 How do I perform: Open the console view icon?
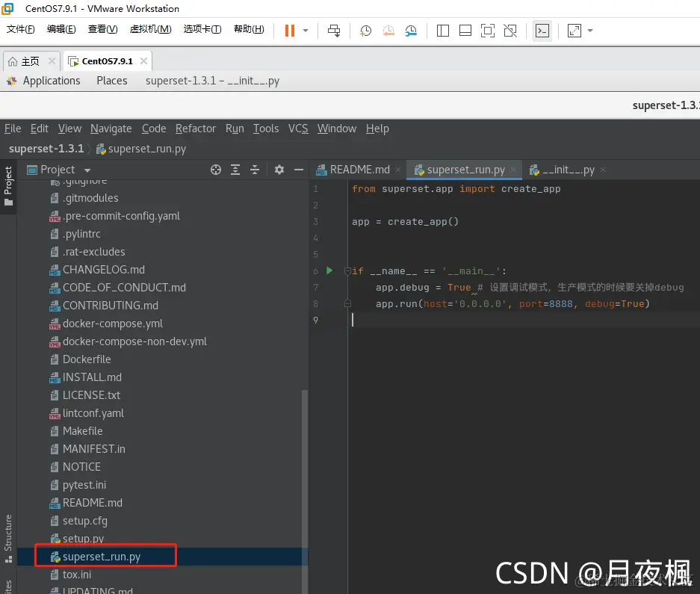[x=542, y=31]
